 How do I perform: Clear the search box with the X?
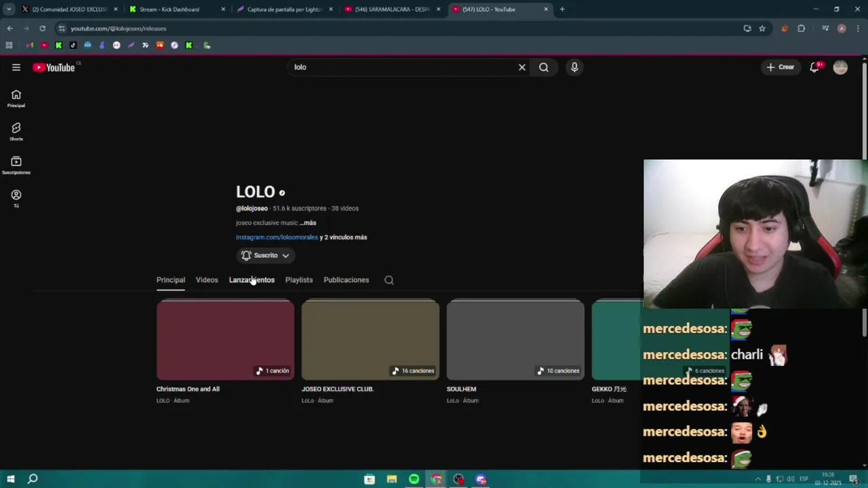point(522,67)
